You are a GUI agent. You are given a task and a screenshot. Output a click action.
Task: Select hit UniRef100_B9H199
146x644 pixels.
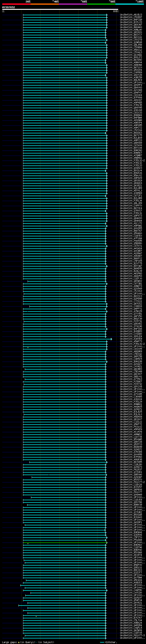[x=131, y=361]
